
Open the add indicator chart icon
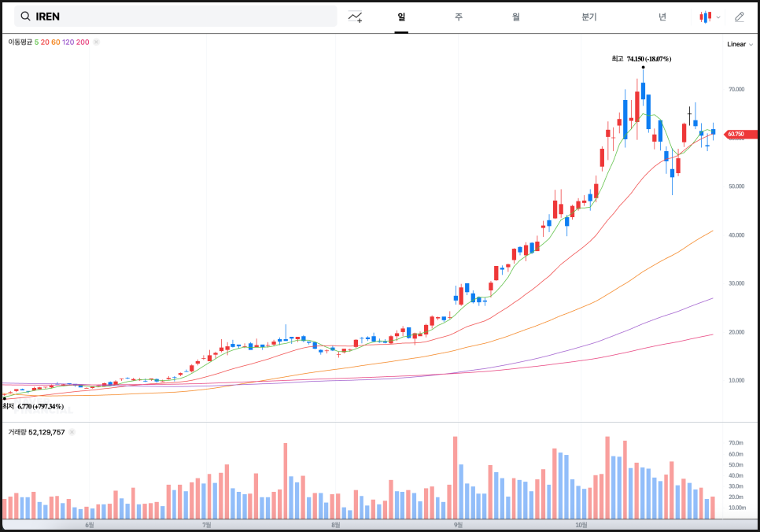click(x=356, y=17)
